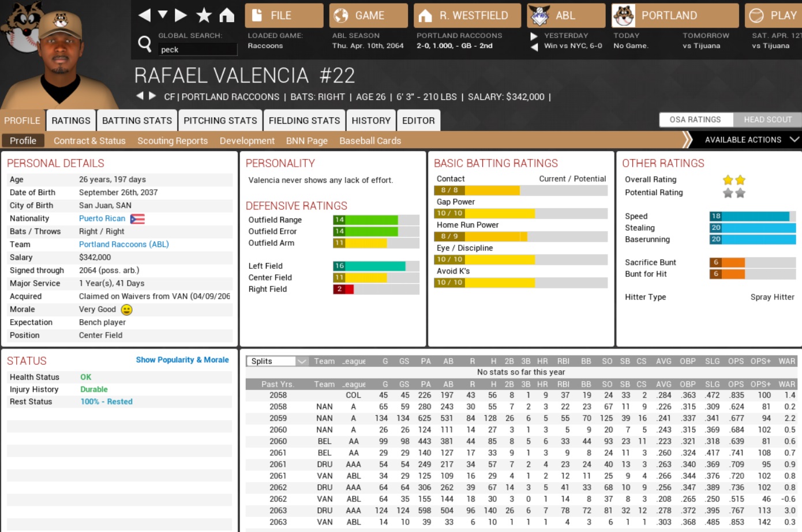
Task: Click the previous player arrow beside name
Action: (x=139, y=96)
